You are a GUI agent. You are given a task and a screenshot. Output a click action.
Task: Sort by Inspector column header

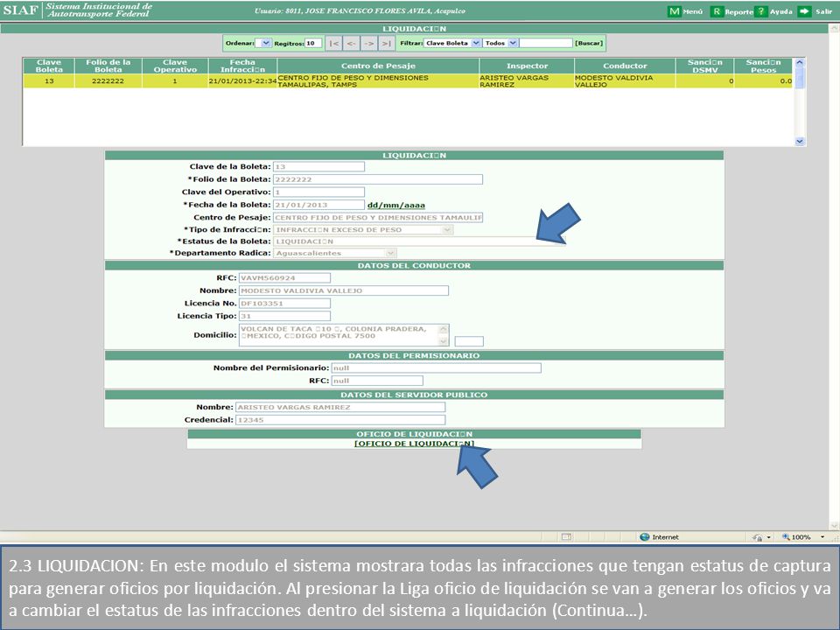click(527, 66)
